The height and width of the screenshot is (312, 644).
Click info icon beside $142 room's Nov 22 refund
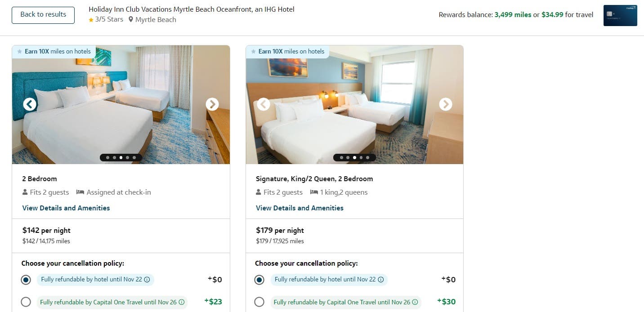tap(147, 280)
